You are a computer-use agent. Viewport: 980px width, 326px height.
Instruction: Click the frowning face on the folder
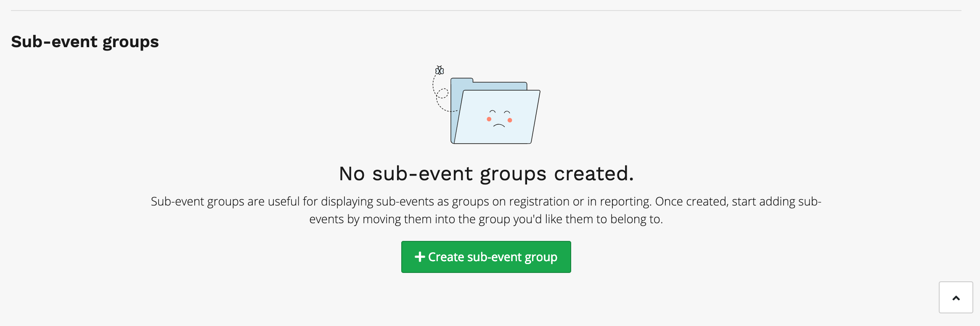click(499, 119)
